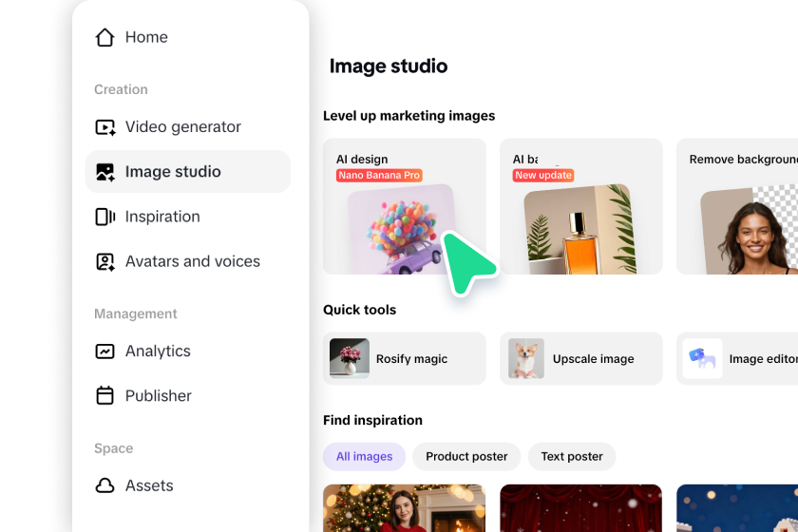Click the perfume bottle New update card
The height and width of the screenshot is (532, 798).
(580, 206)
